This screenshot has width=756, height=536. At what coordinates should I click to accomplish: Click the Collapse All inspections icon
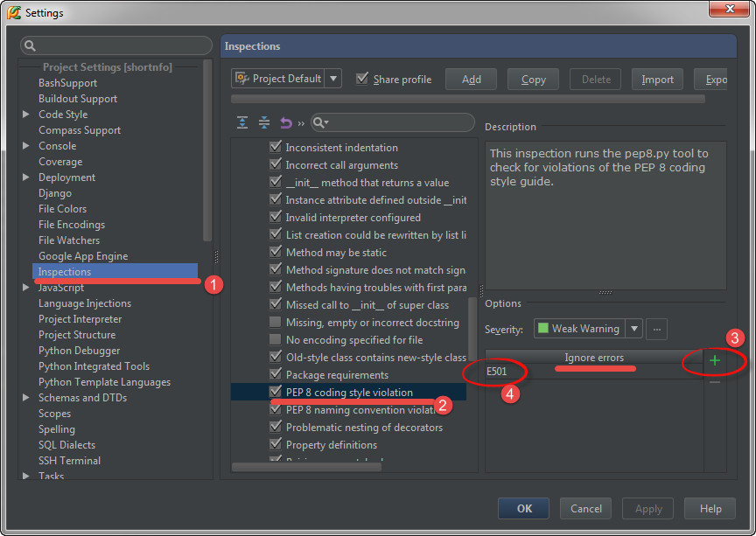[x=264, y=122]
